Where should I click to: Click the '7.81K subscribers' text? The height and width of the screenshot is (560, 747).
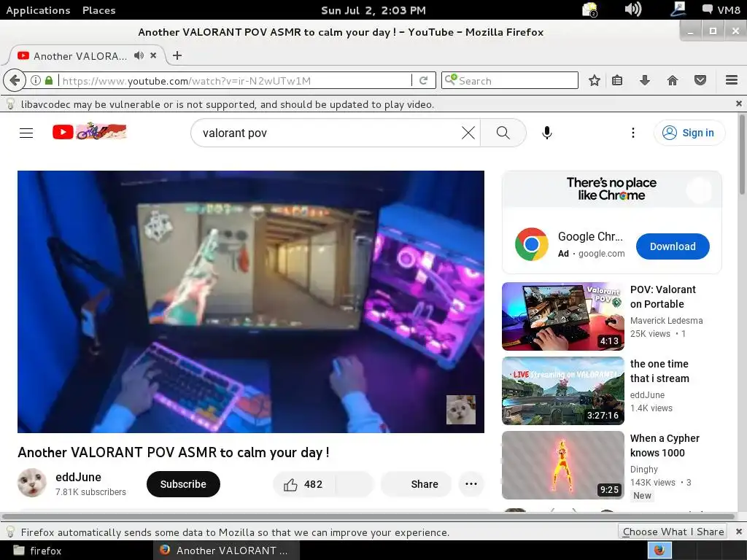pyautogui.click(x=90, y=492)
